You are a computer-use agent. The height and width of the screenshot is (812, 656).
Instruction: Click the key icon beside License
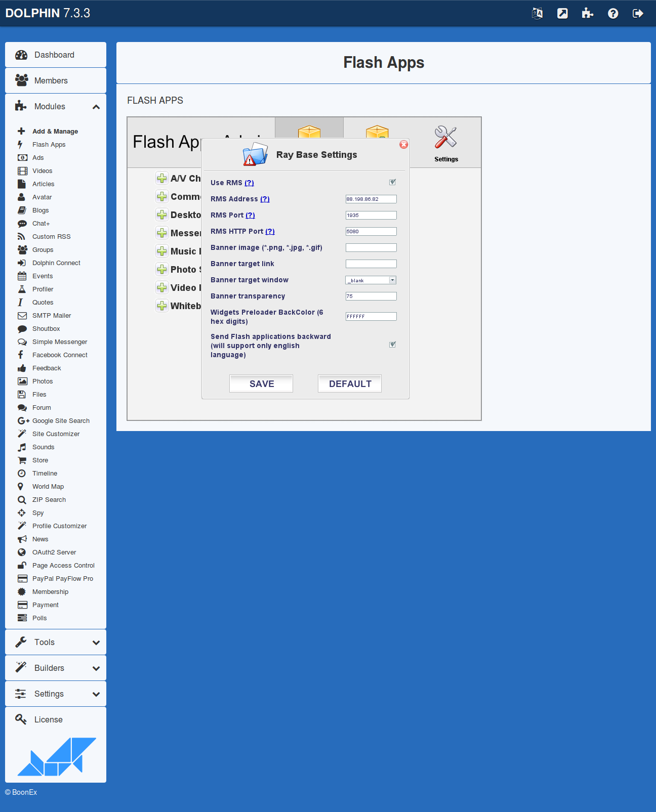pos(21,719)
